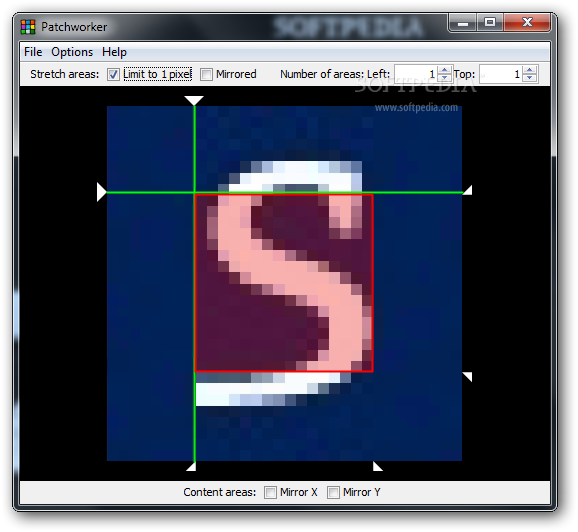Minimize the Patchworker window
This screenshot has width=578, height=532.
tap(463, 23)
